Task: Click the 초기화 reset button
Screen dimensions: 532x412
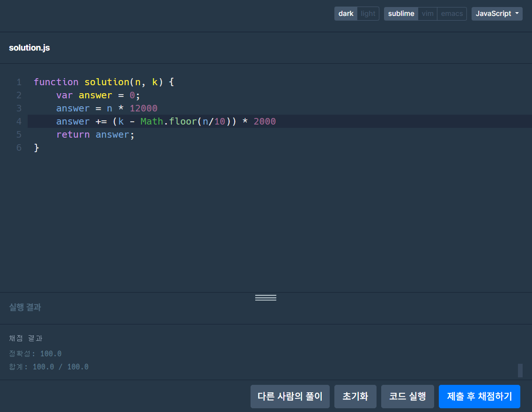Action: tap(355, 397)
